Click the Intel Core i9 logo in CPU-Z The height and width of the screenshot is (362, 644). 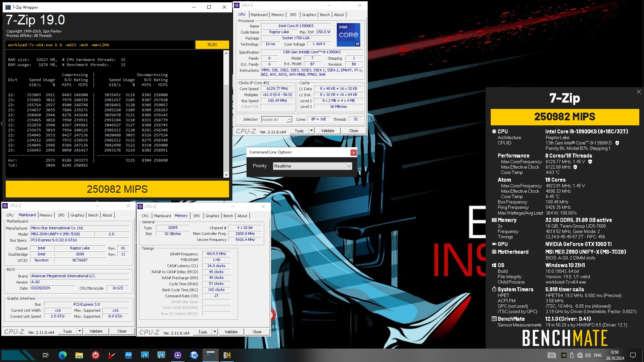coord(348,35)
